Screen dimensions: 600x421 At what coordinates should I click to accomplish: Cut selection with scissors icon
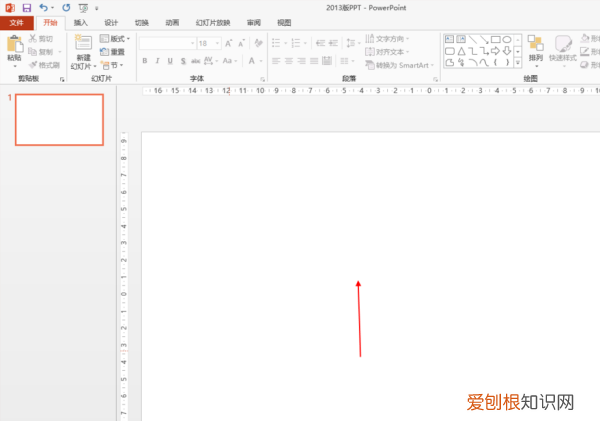(33, 39)
